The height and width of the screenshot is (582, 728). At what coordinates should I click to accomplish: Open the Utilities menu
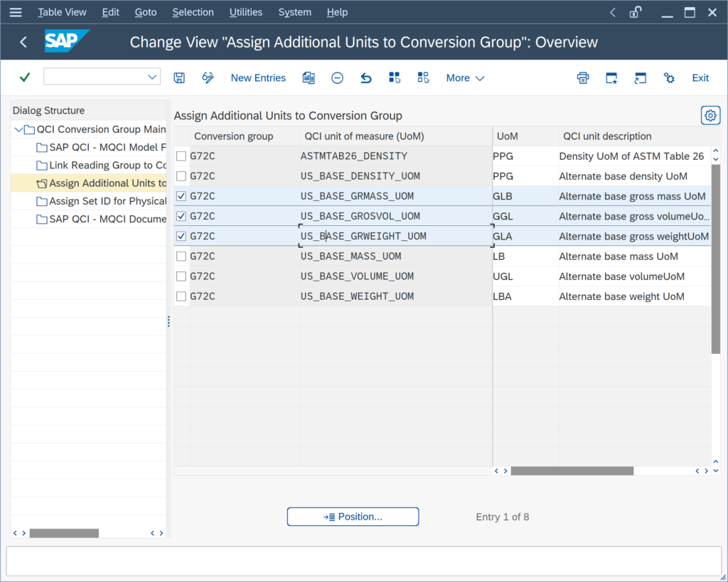(246, 13)
